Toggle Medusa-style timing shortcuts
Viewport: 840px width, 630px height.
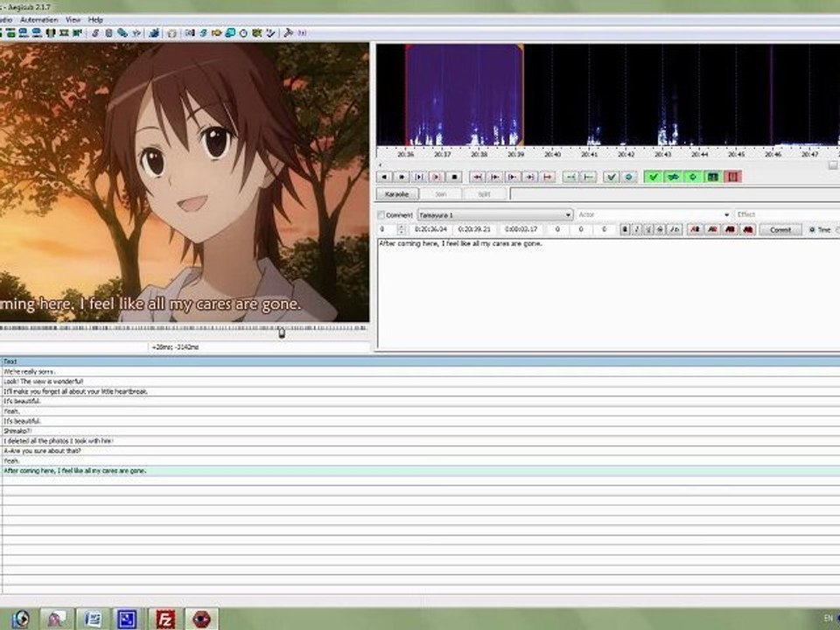point(732,177)
